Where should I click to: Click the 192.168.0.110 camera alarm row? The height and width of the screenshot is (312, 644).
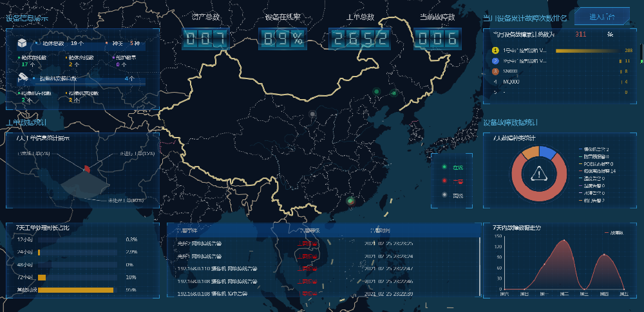click(322, 268)
